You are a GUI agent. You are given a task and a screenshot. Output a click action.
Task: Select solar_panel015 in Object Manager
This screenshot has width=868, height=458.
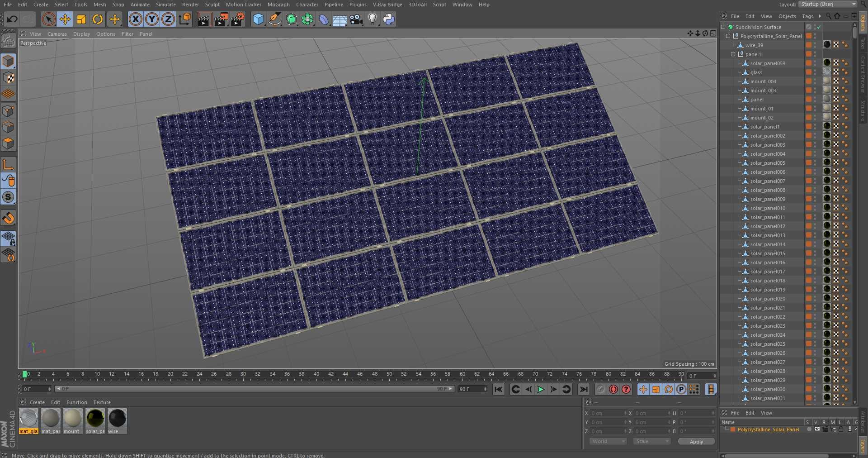coord(767,253)
